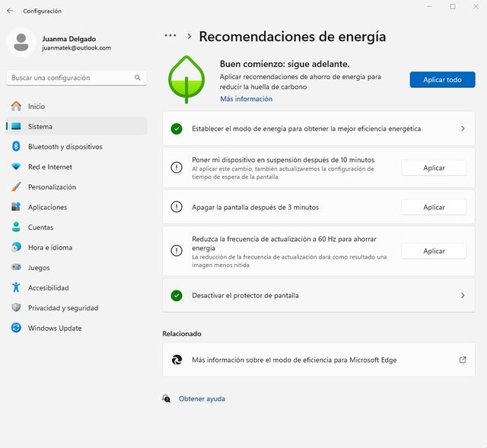Click the Bluetooth y dispositivos icon
The image size is (487, 448).
pyautogui.click(x=15, y=147)
